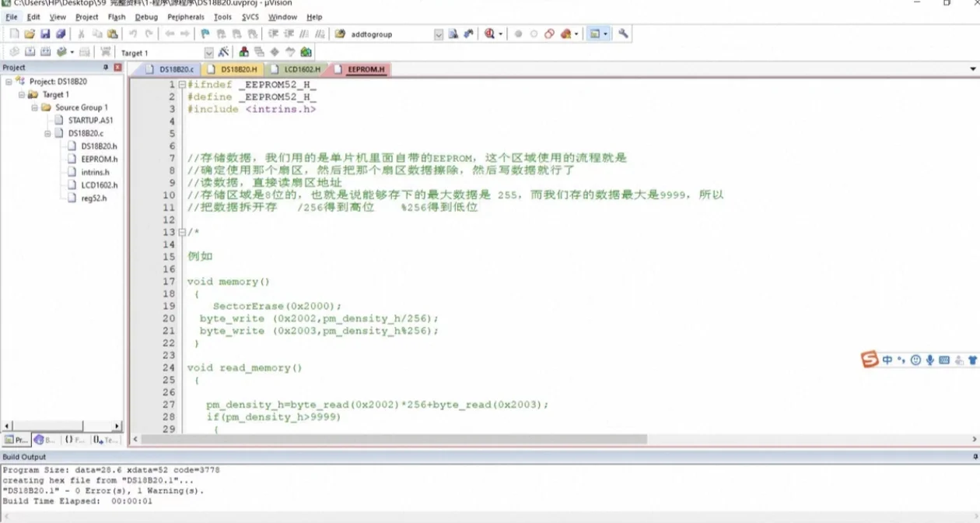Open the Flash menu
This screenshot has width=980, height=523.
click(x=117, y=16)
